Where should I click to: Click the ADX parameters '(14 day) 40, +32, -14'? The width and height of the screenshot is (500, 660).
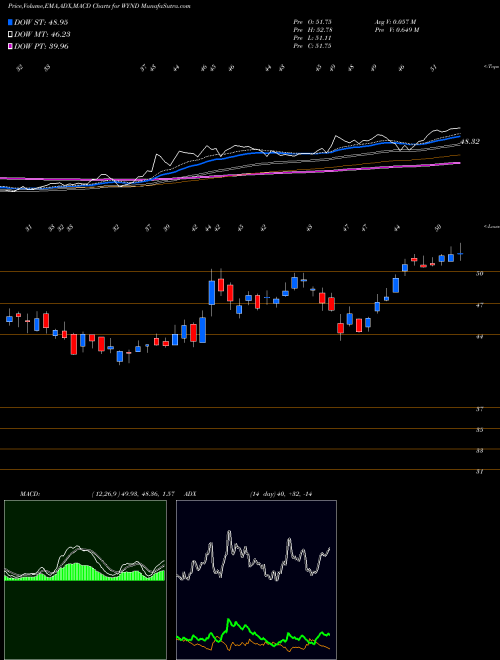(280, 494)
